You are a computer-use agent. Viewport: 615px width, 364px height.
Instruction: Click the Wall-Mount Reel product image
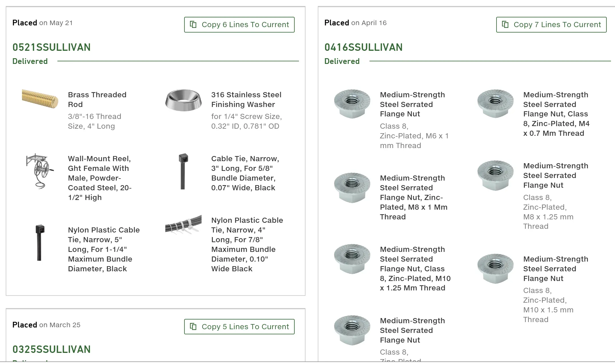(x=40, y=171)
